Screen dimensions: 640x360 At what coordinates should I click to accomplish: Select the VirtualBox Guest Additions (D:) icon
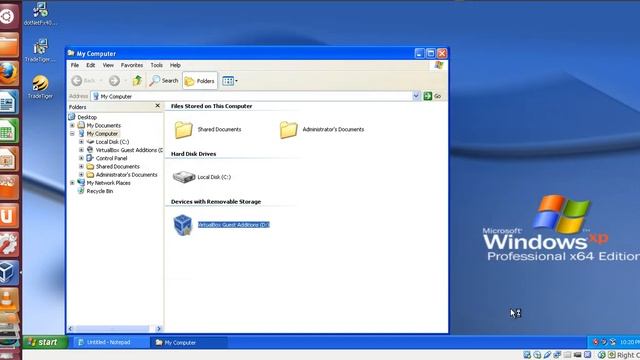pyautogui.click(x=182, y=225)
